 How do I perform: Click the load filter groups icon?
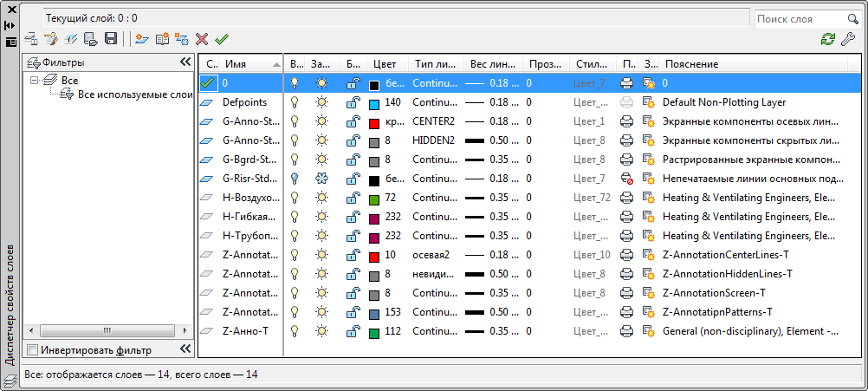(91, 39)
